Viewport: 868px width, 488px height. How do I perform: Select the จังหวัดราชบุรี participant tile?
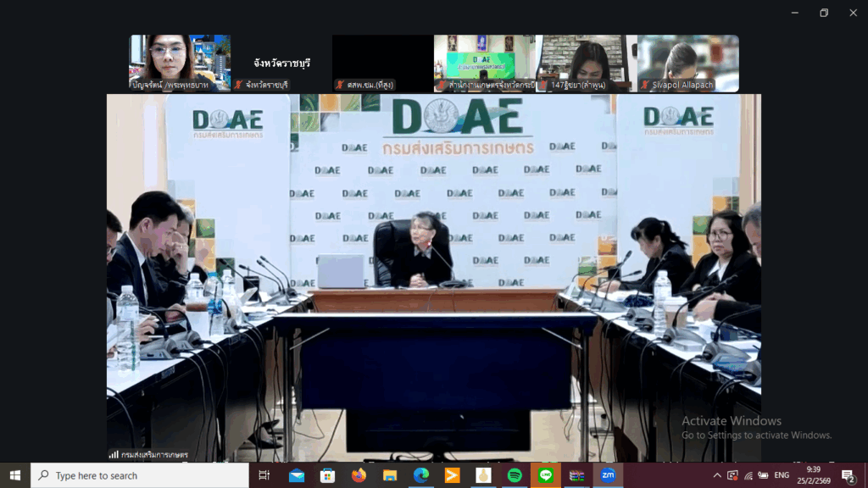(281, 63)
